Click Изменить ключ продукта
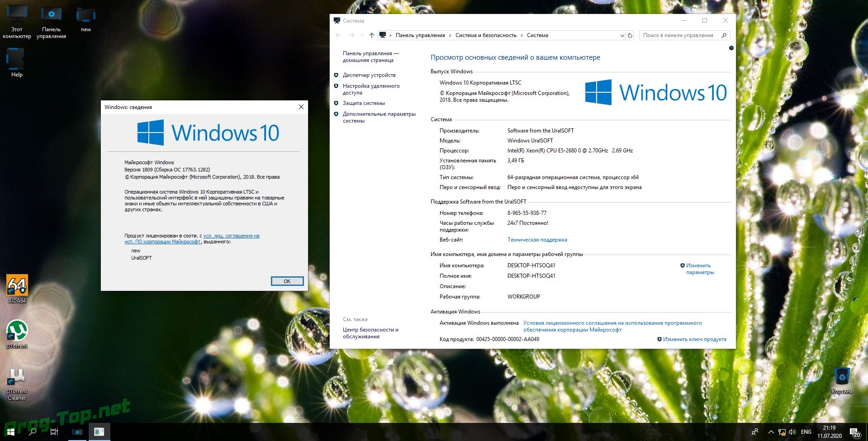 (694, 339)
